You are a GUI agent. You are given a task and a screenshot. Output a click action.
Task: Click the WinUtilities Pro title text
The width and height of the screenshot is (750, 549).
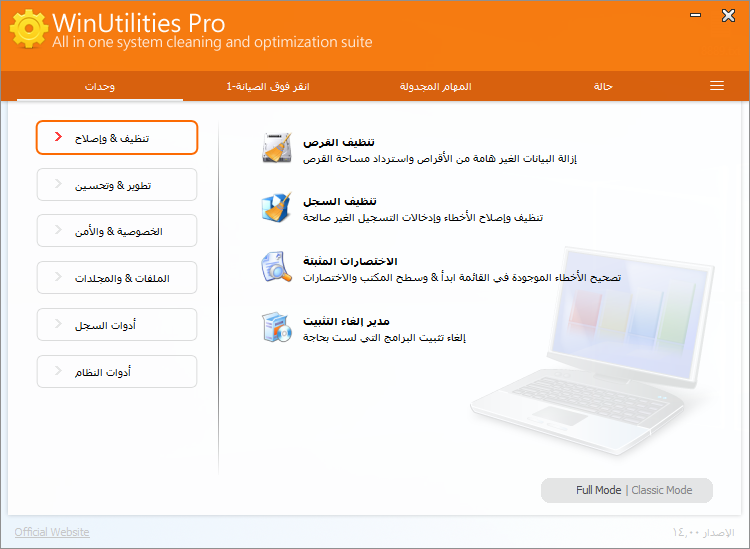[138, 23]
